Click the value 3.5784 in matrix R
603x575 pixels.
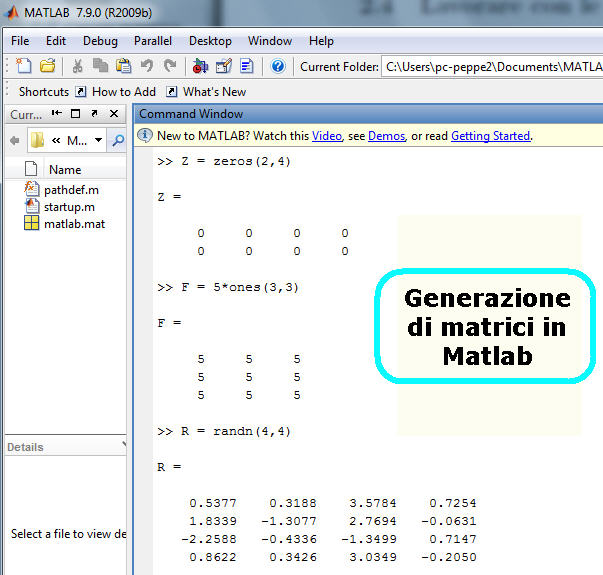point(373,503)
